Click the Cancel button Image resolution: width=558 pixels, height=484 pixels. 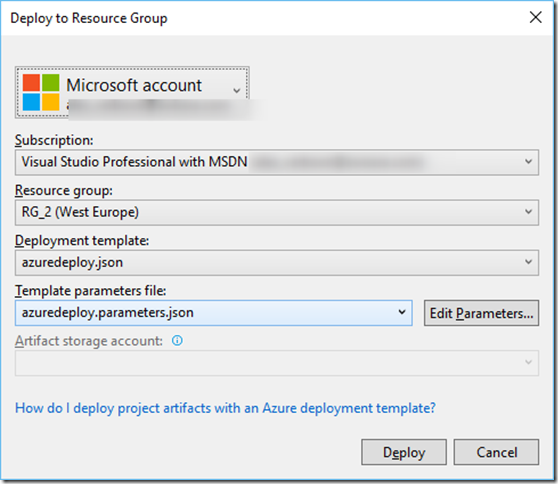click(496, 452)
